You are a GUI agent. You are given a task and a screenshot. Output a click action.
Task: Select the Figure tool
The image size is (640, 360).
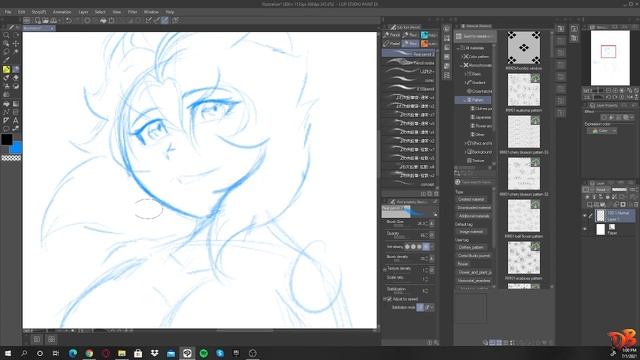[x=6, y=112]
